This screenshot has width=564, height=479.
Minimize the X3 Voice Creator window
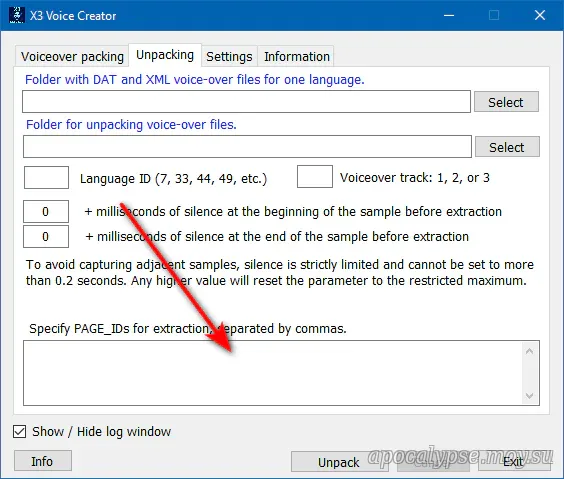point(449,15)
